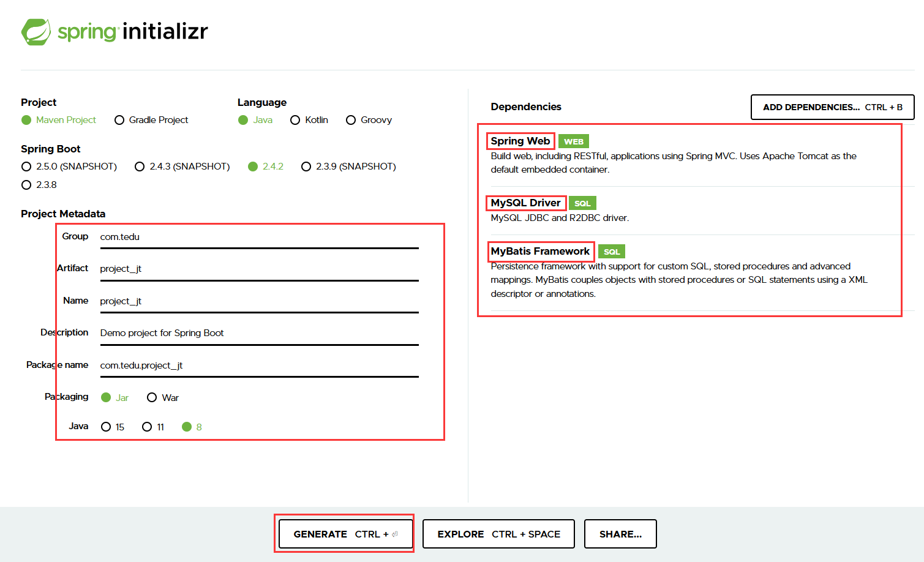Click the Dependencies heading
This screenshot has width=924, height=562.
[x=526, y=107]
